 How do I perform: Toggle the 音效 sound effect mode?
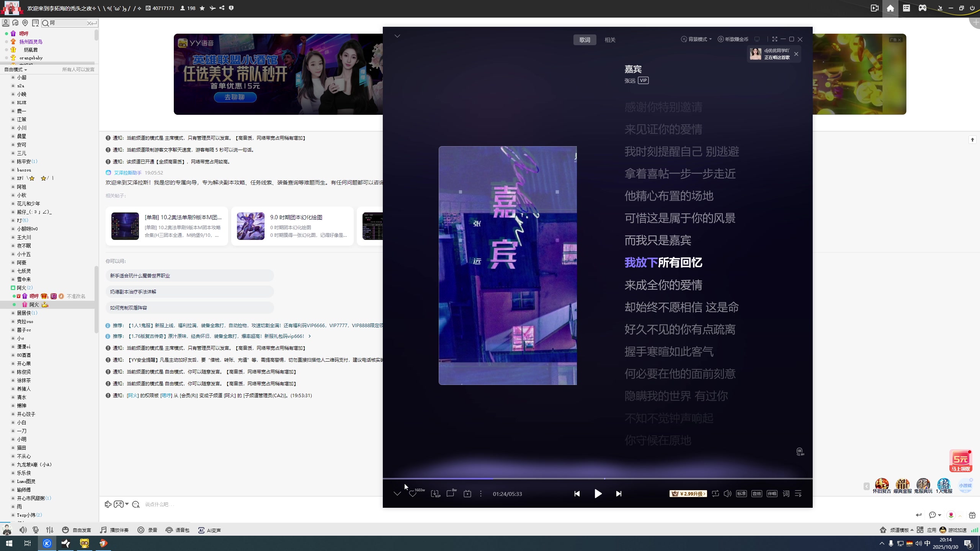coord(756,494)
